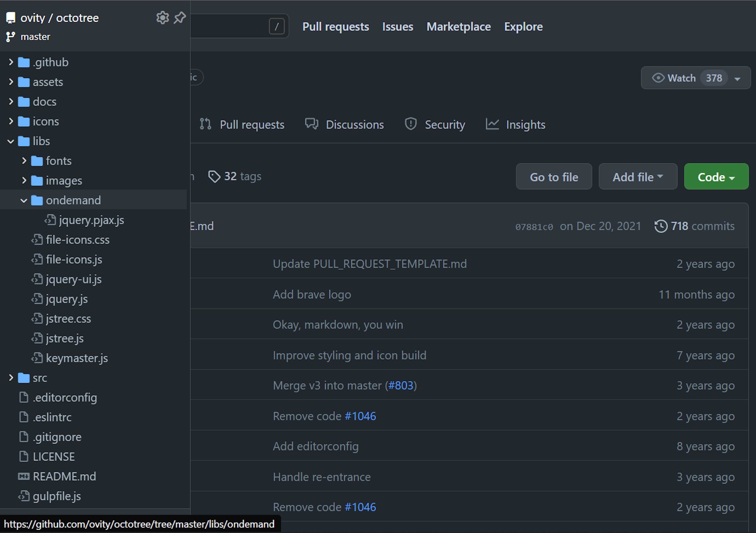Switch to the repository Pull requests tab

pos(242,125)
